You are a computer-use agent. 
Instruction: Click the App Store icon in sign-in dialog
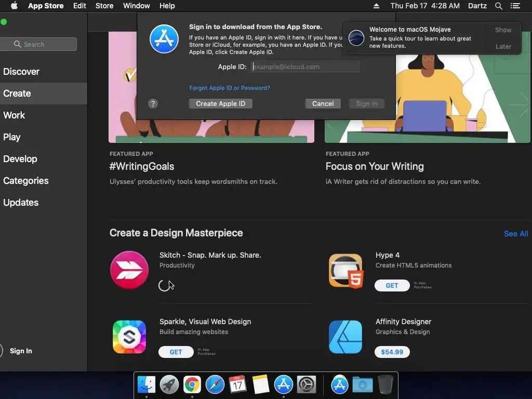(164, 39)
